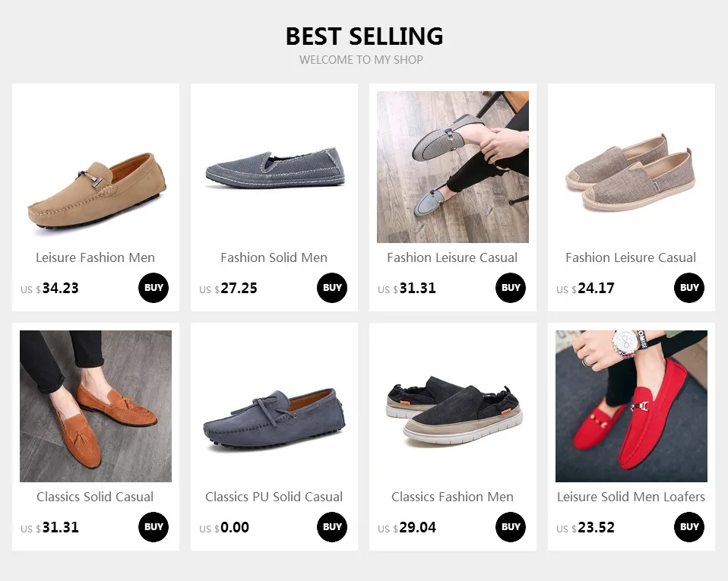Click BUY beside Classics Solid Casual

pyautogui.click(x=154, y=527)
